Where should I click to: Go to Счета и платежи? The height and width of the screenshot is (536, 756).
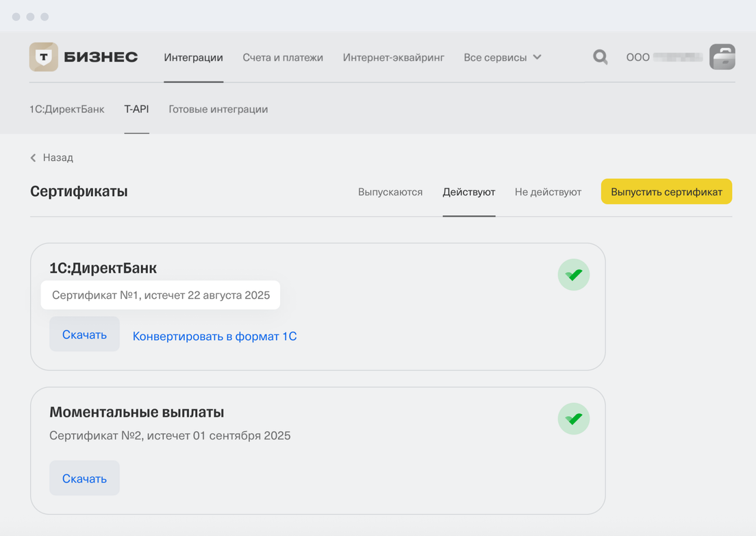(283, 58)
